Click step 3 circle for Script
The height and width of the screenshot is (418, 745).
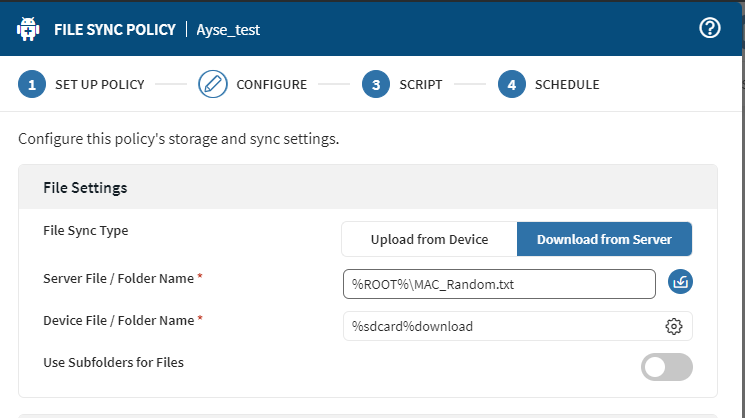pyautogui.click(x=376, y=85)
